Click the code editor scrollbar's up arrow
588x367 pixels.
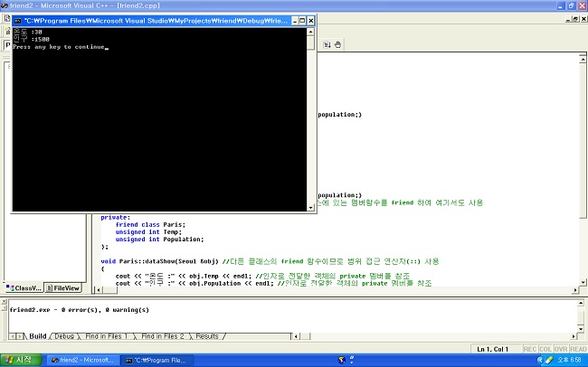[582, 59]
